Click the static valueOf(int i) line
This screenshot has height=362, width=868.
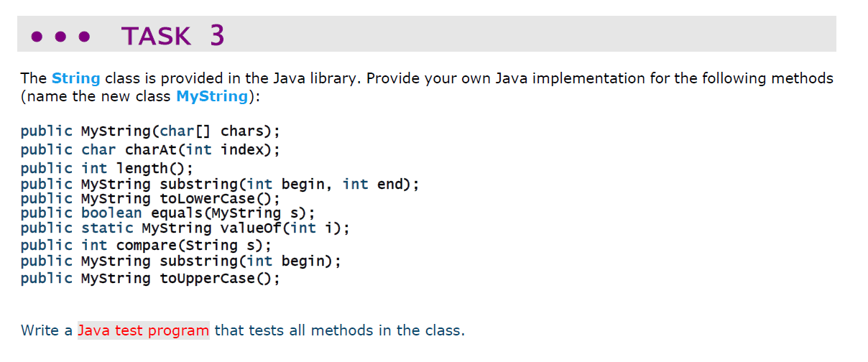pos(185,228)
